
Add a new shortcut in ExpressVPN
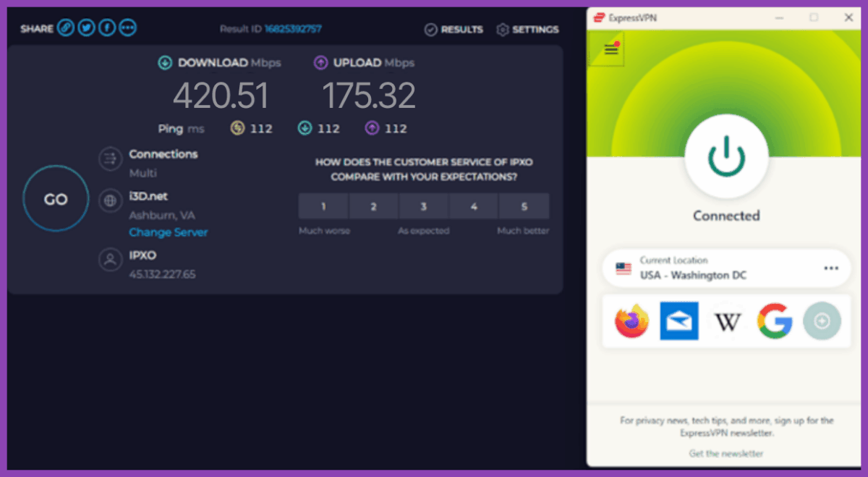tap(822, 321)
